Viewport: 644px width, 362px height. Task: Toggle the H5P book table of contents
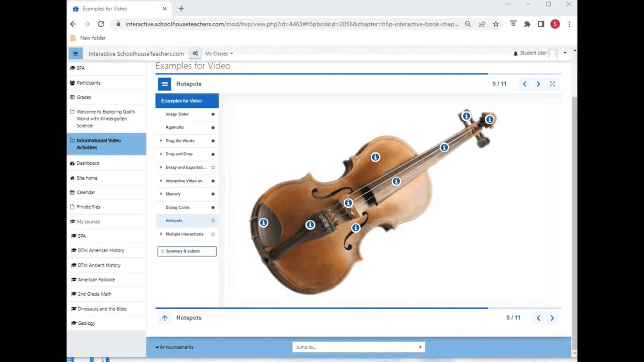click(164, 84)
